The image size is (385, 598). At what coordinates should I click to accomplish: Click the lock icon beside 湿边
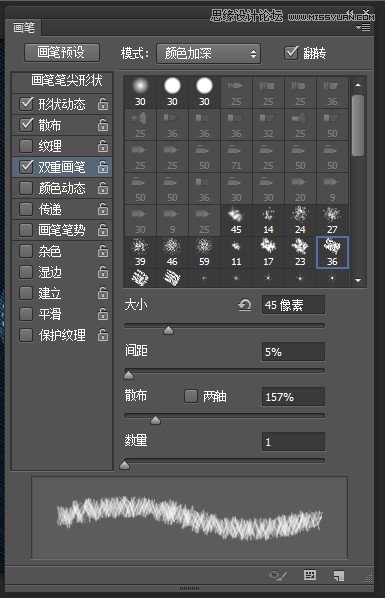(x=103, y=272)
